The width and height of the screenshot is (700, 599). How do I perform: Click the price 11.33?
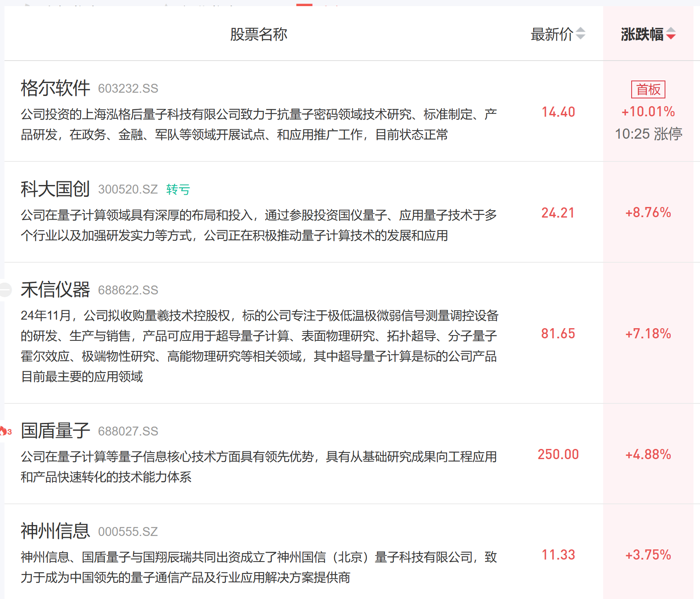click(x=558, y=555)
